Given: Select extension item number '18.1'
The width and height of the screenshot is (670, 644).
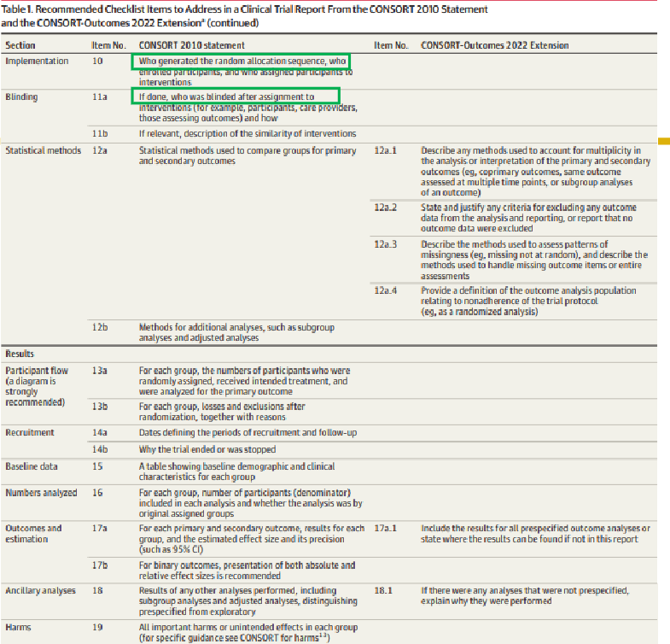Looking at the screenshot, I should tap(383, 591).
